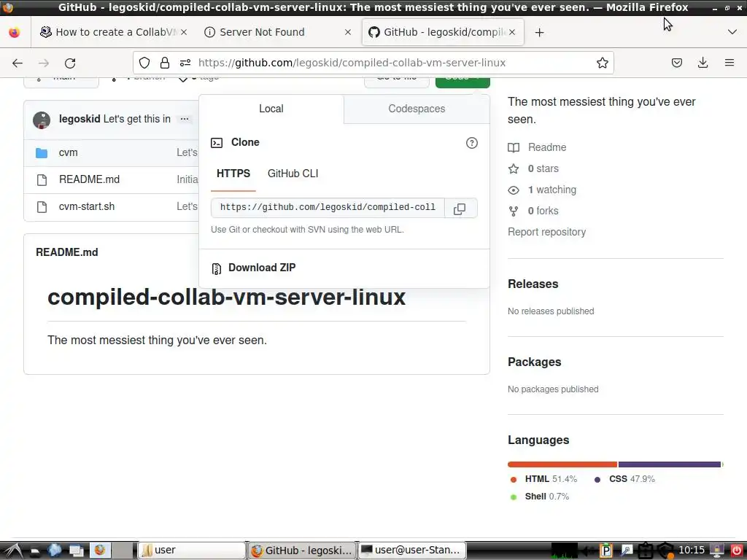Open the Firefox downloads panel

(703, 63)
